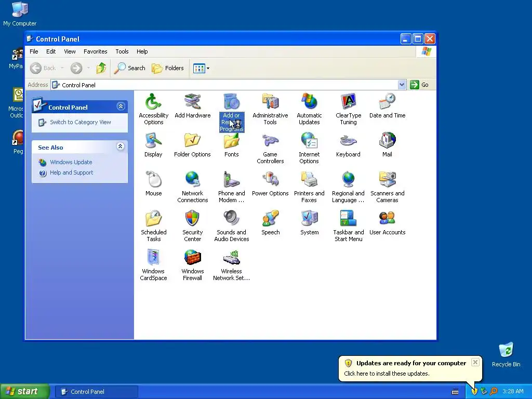Open the File menu
The width and height of the screenshot is (532, 399).
tap(34, 51)
